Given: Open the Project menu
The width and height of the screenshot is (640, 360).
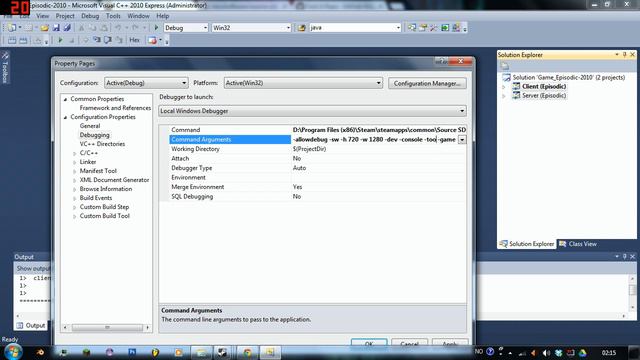Looking at the screenshot, I should tap(65, 16).
